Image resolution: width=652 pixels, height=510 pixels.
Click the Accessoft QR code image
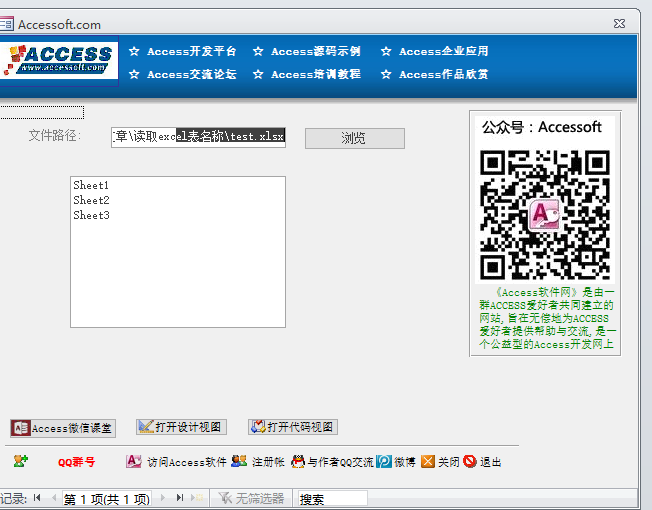[545, 214]
